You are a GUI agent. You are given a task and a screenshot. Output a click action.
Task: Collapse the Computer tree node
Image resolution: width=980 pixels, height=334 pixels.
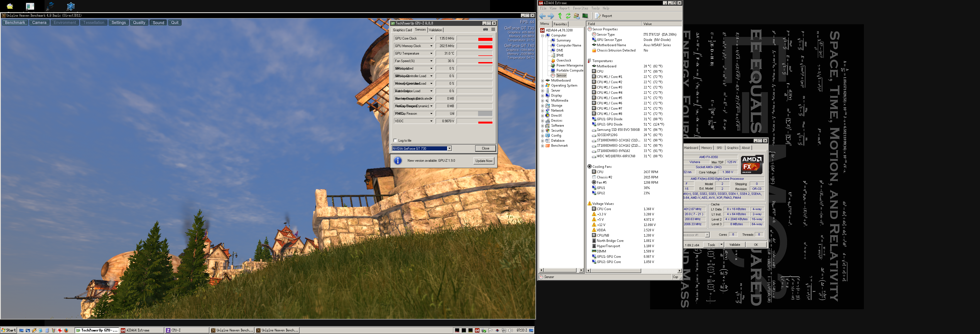point(543,35)
